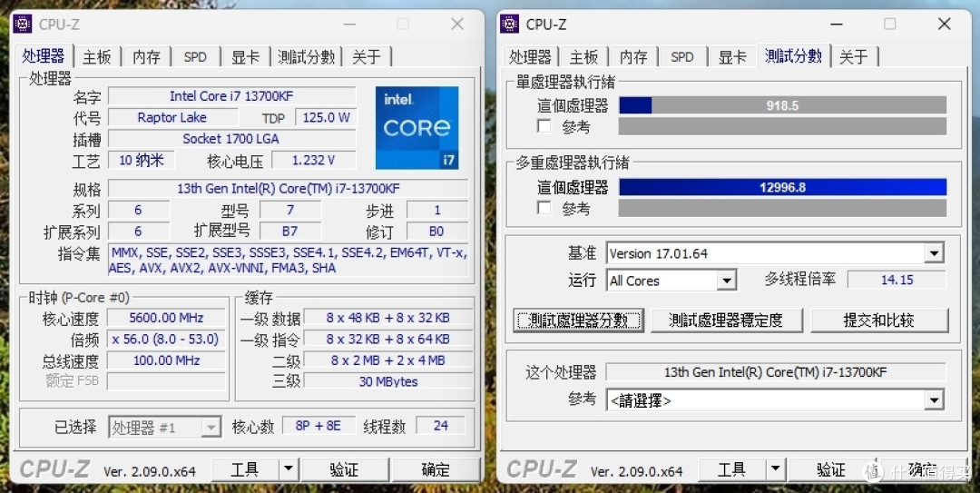
Task: Click the core speed value 5600.00 MHz
Action: click(x=166, y=318)
